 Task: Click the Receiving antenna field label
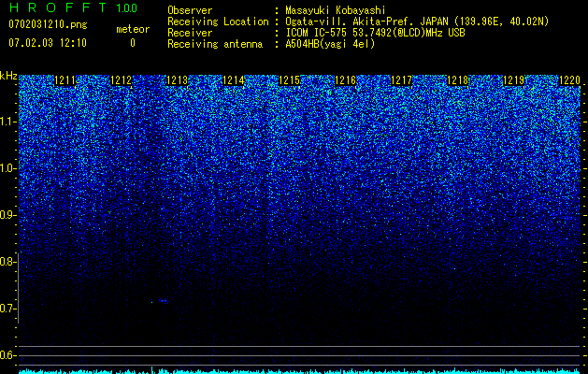coord(215,44)
